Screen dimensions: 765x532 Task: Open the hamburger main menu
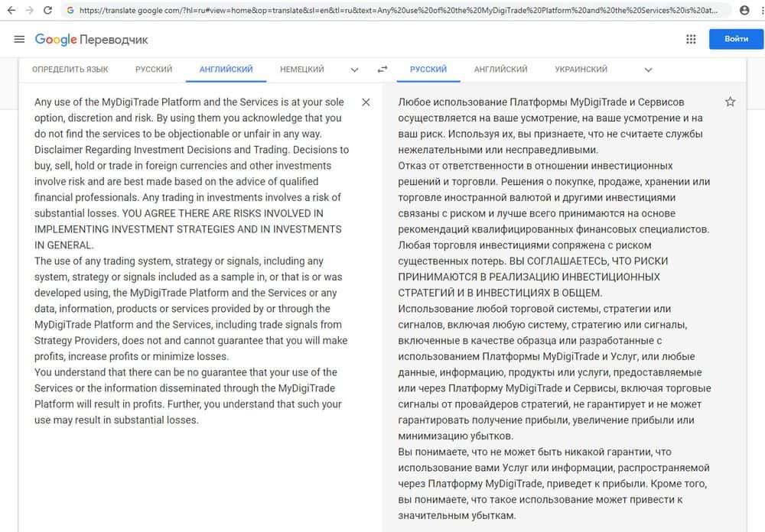click(19, 39)
